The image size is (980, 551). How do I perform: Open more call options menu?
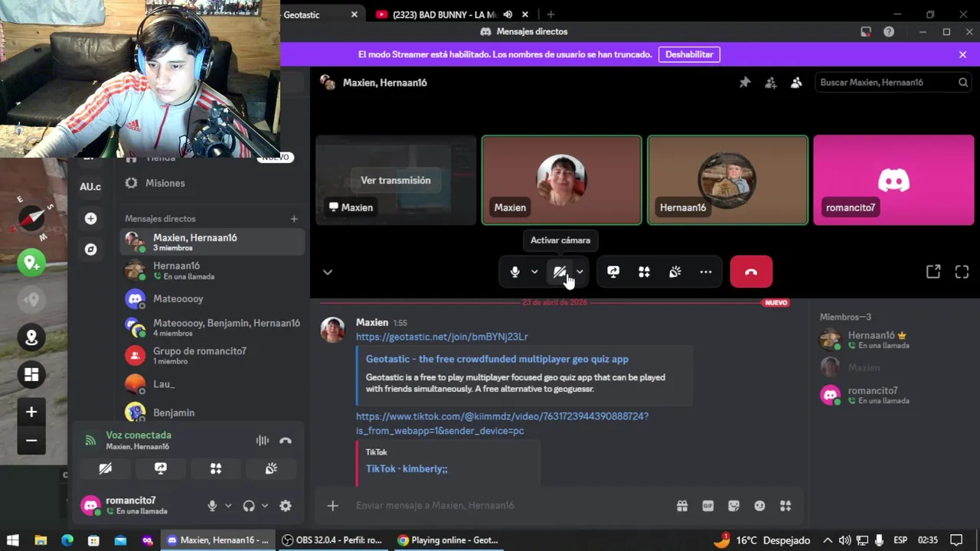point(706,272)
